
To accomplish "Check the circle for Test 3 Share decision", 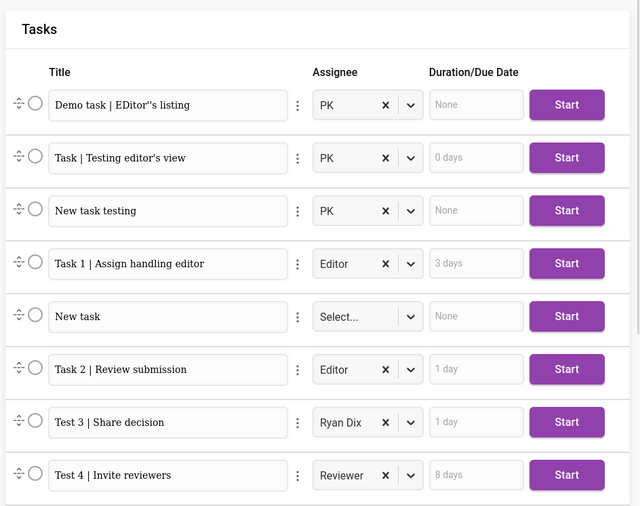I will click(35, 421).
